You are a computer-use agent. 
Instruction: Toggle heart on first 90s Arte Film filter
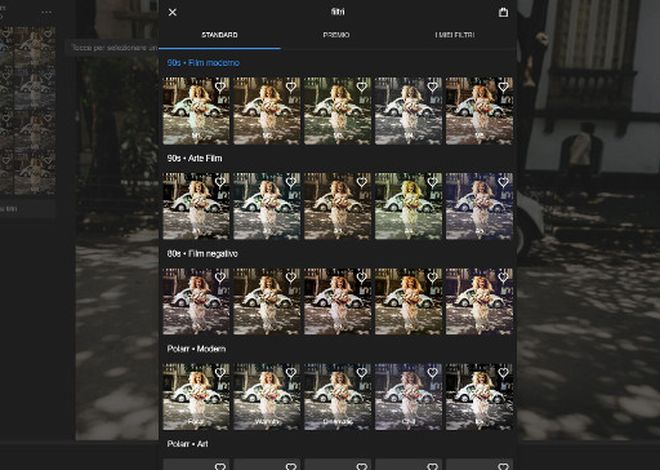click(x=220, y=182)
